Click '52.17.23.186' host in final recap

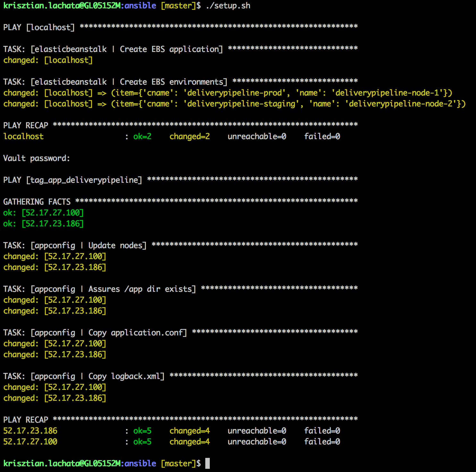(x=30, y=431)
